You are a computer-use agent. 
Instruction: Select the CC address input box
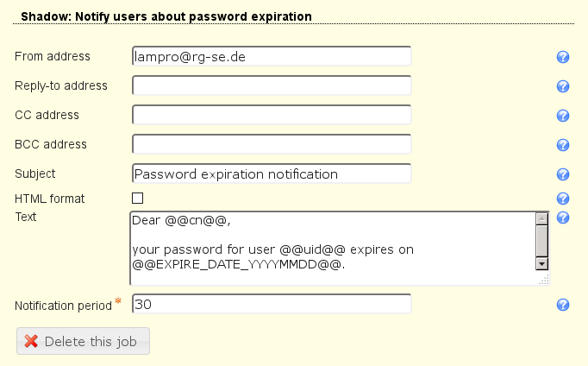272,115
